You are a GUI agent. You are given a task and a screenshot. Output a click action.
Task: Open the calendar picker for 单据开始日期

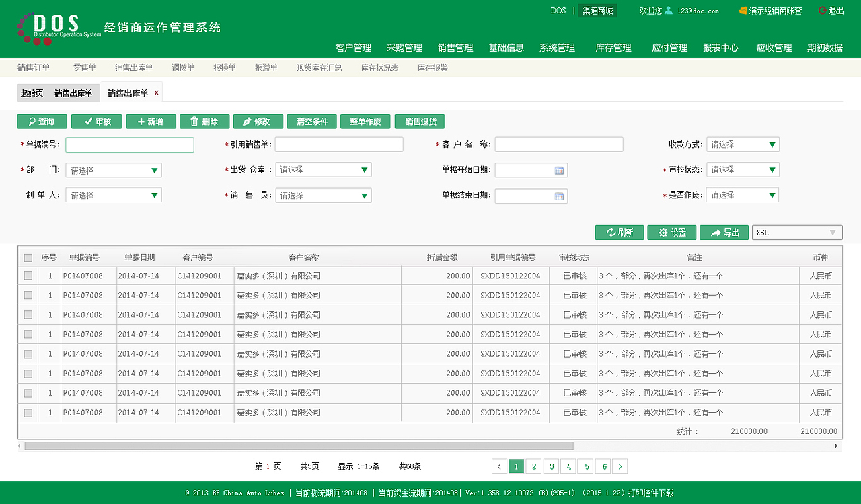point(560,170)
